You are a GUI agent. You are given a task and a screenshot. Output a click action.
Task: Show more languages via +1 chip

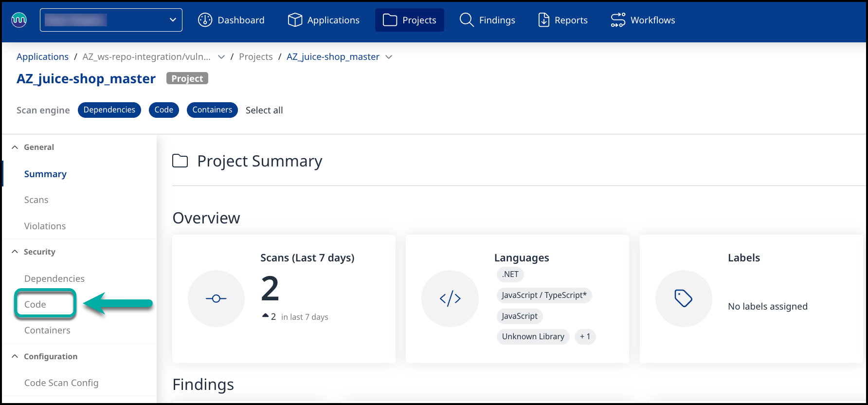pyautogui.click(x=585, y=337)
